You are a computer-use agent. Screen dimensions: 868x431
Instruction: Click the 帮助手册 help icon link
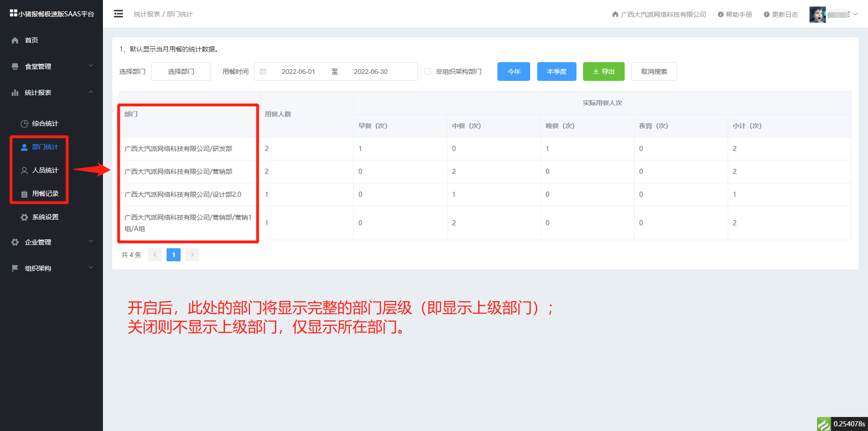pos(735,14)
